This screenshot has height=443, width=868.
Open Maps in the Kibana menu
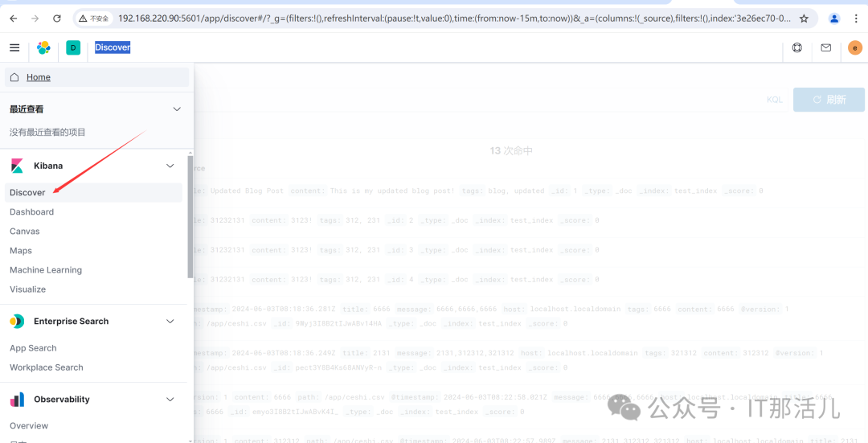click(x=21, y=251)
